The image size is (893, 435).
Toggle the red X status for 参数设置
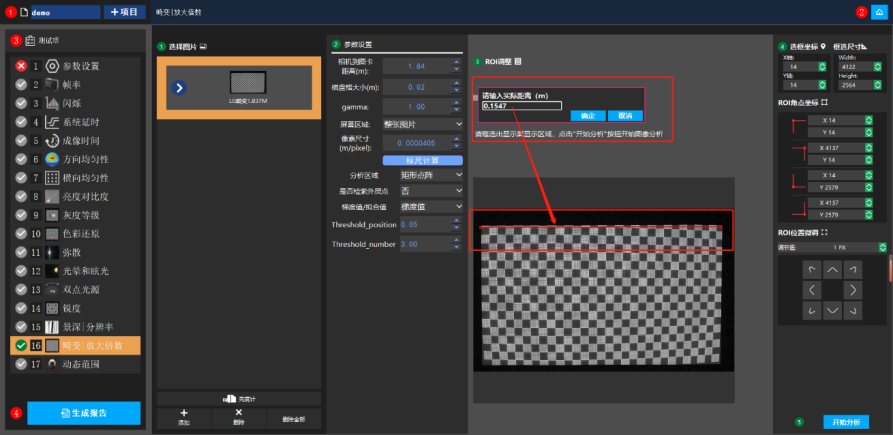(21, 65)
